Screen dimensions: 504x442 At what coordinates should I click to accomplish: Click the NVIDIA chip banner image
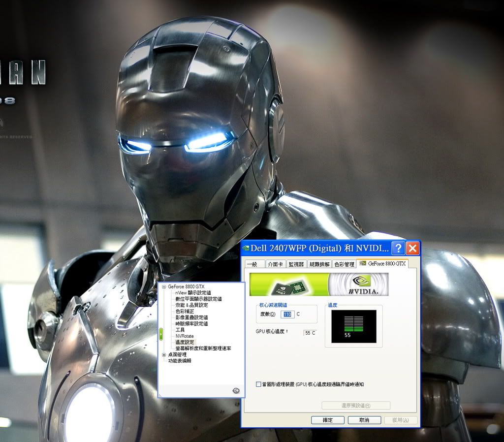point(319,284)
